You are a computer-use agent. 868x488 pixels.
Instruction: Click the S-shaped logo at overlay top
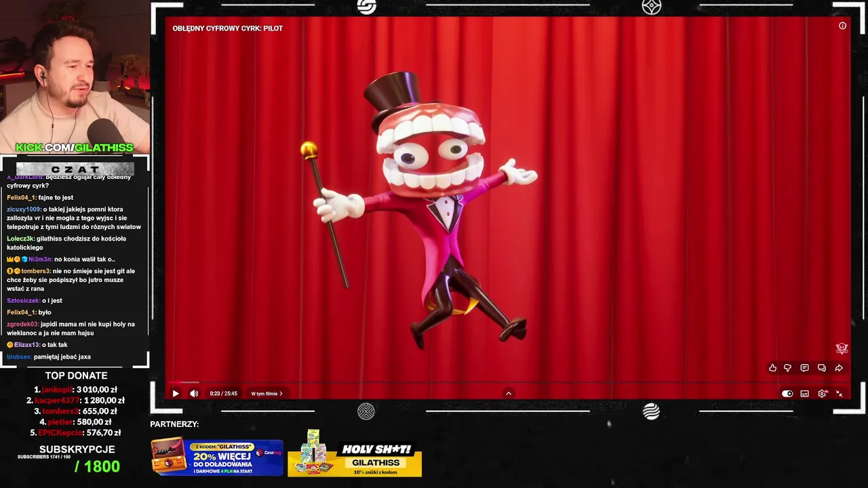point(366,7)
